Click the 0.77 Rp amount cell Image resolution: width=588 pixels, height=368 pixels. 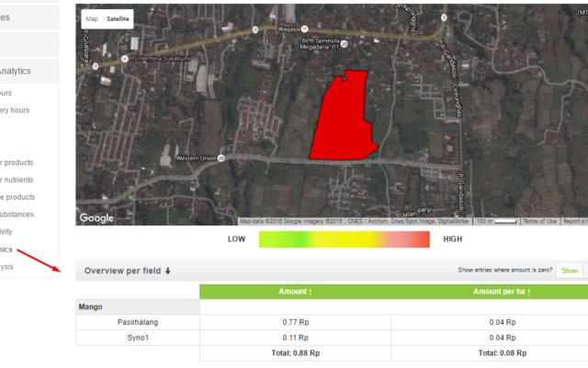(x=296, y=322)
